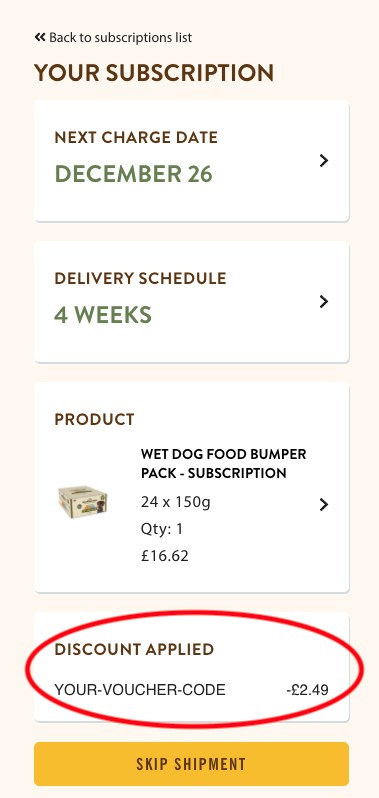
Task: Open the Back to subscriptions list link
Action: [113, 38]
